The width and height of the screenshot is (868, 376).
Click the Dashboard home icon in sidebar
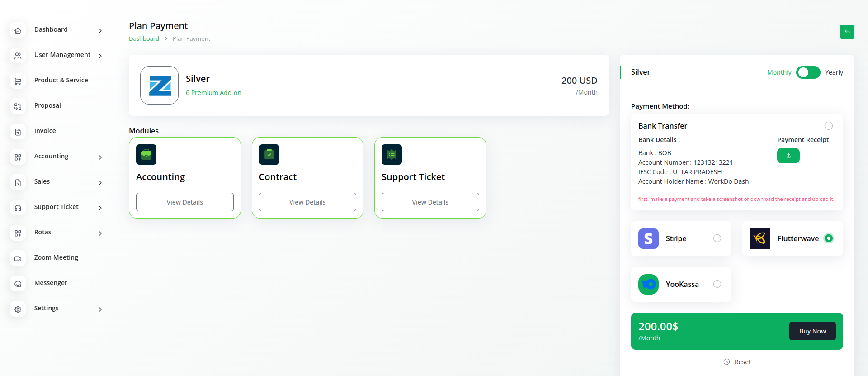point(18,31)
